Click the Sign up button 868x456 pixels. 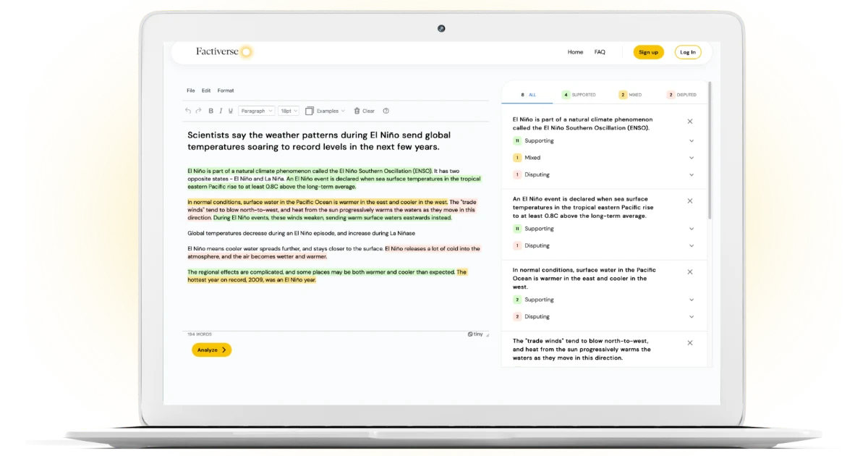648,52
